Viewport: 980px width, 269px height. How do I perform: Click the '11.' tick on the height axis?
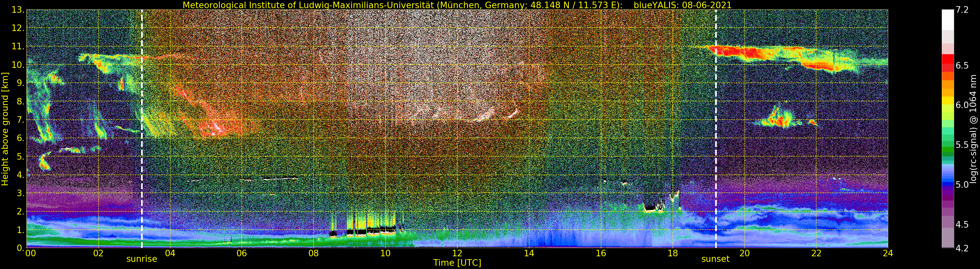(18, 46)
